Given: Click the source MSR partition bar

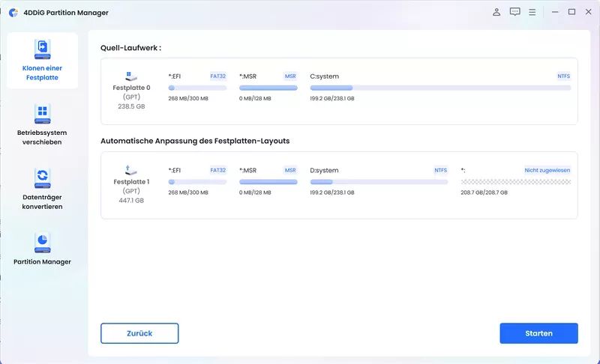Looking at the screenshot, I should [x=268, y=88].
